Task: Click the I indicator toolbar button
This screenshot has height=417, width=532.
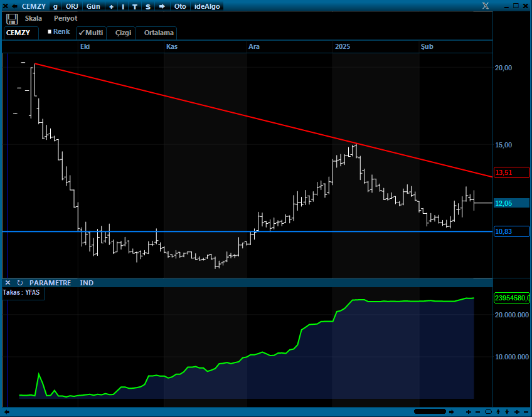Action: point(123,7)
